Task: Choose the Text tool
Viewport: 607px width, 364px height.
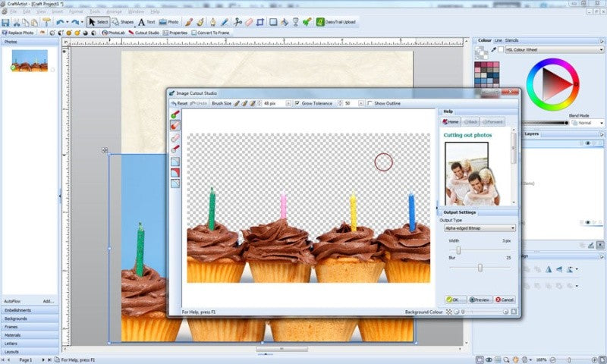Action: pyautogui.click(x=146, y=22)
